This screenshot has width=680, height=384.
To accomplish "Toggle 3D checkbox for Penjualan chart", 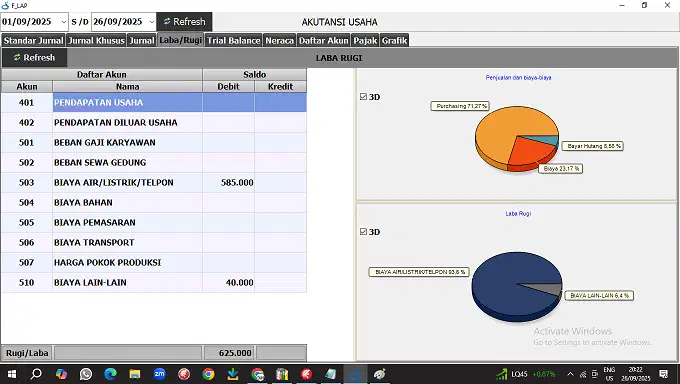I will tap(363, 97).
